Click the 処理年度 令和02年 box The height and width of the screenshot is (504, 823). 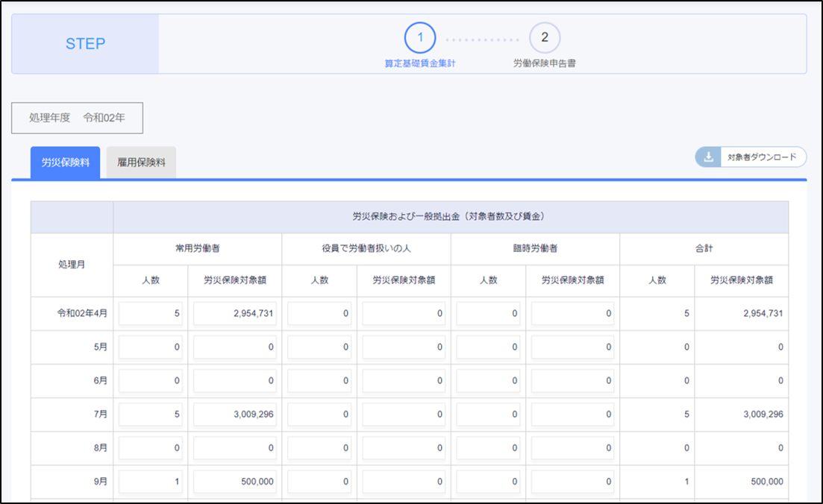pos(77,118)
